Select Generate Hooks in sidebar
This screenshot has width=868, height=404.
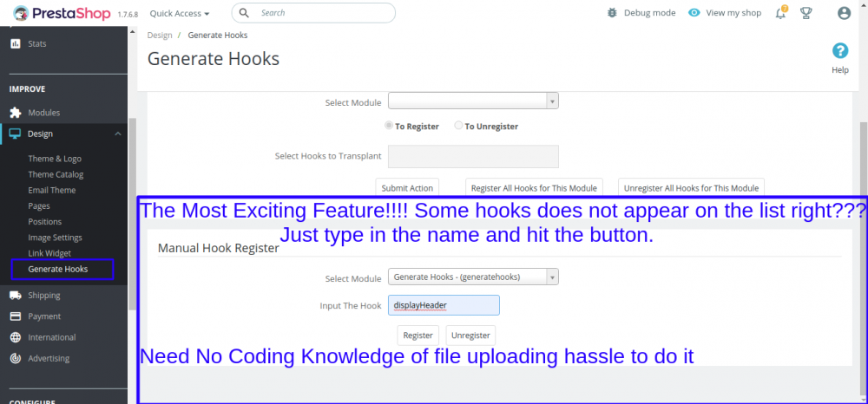click(x=58, y=269)
